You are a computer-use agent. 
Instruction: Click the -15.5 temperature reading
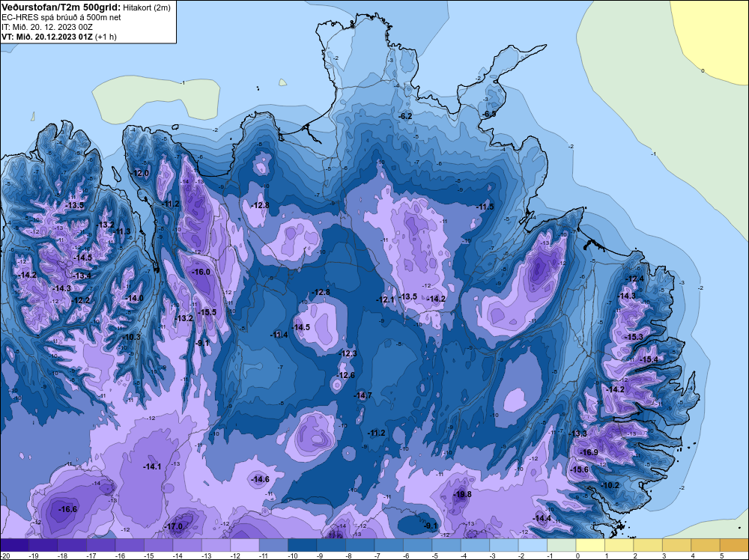pos(207,311)
